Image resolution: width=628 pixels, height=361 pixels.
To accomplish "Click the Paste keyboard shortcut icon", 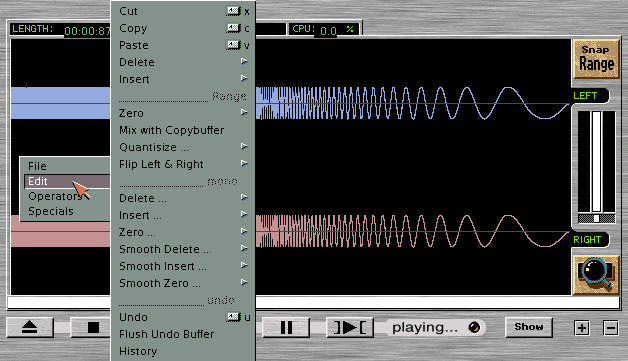I will (233, 45).
